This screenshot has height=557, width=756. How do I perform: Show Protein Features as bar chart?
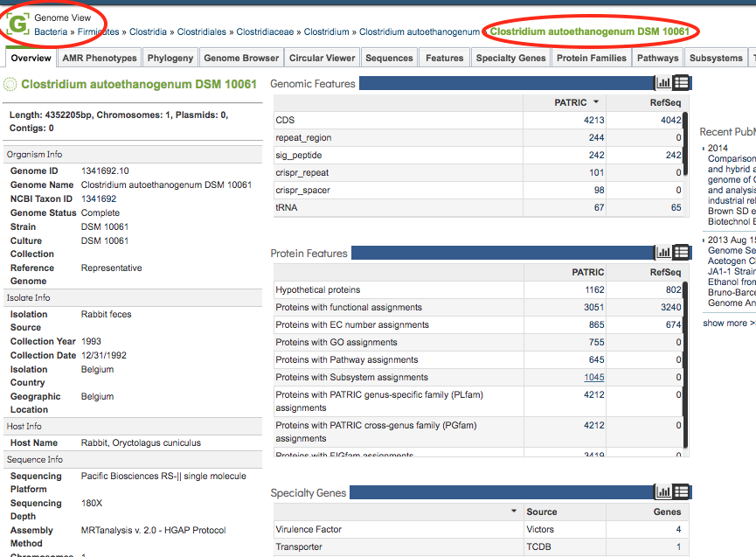(663, 252)
